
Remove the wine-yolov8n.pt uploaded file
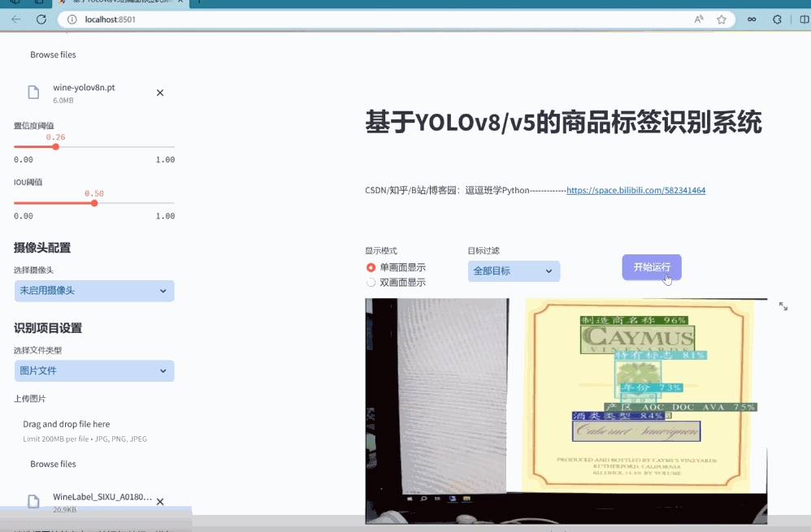click(x=160, y=93)
